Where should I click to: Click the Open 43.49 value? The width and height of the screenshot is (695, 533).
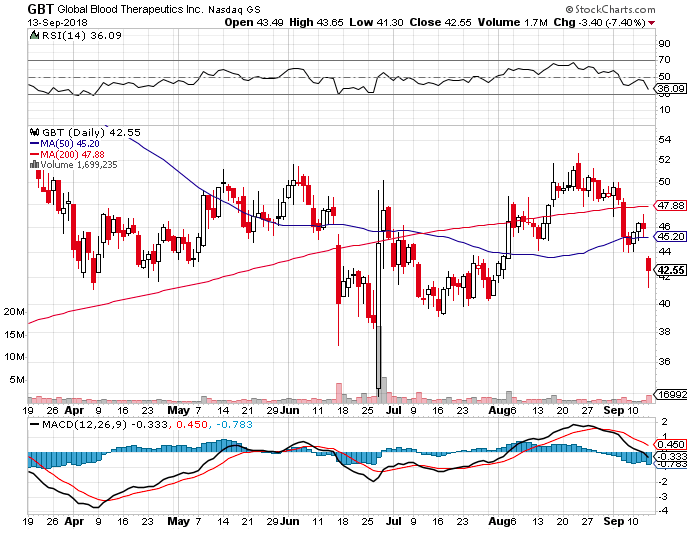[x=254, y=22]
